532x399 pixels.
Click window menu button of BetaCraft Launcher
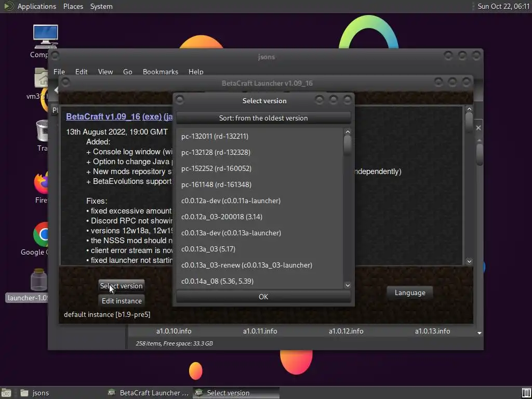pos(66,82)
